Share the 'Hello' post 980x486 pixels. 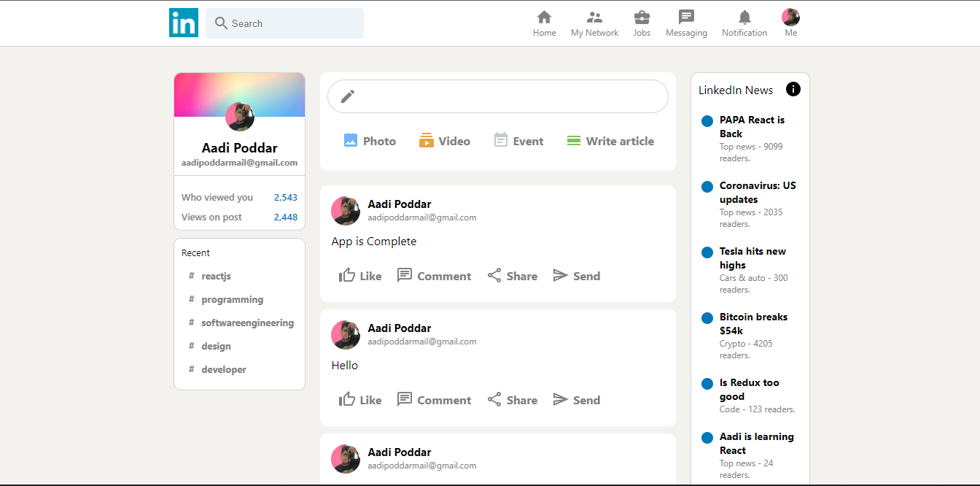tap(512, 400)
